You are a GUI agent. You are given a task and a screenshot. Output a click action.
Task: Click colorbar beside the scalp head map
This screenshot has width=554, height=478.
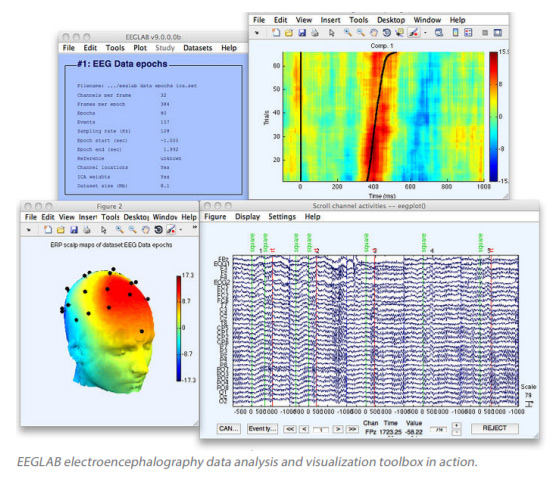coord(179,328)
